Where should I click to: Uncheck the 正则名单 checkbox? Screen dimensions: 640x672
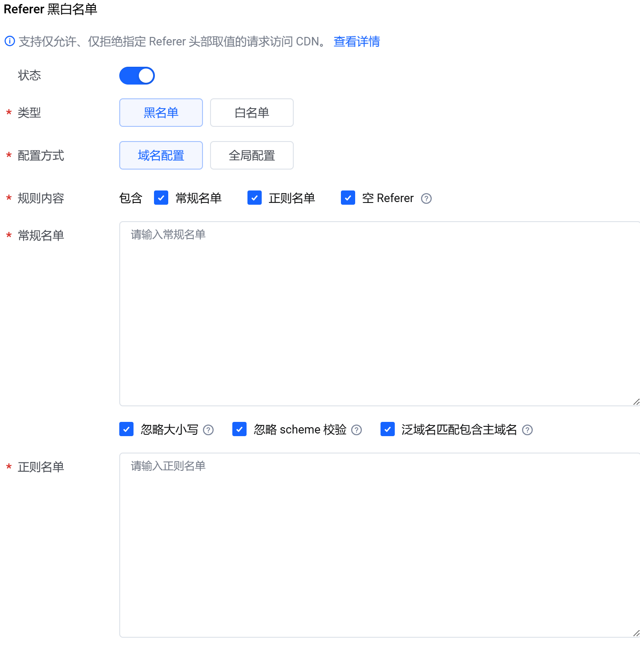click(255, 198)
